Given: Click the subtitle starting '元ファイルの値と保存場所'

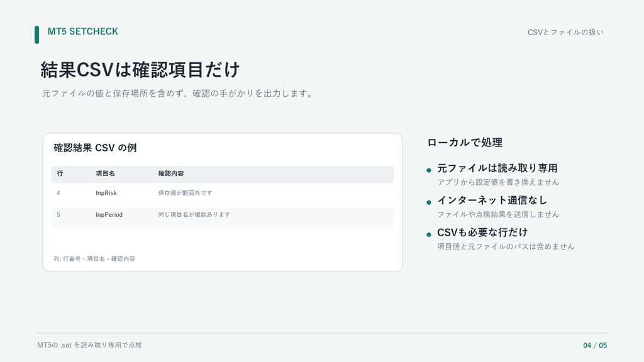Looking at the screenshot, I should pos(177,94).
